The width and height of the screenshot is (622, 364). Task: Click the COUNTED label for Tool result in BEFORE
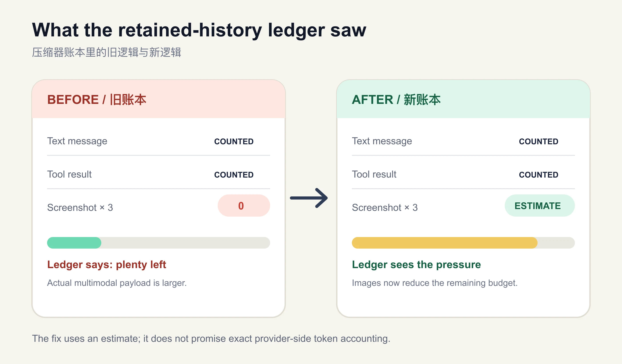(234, 175)
